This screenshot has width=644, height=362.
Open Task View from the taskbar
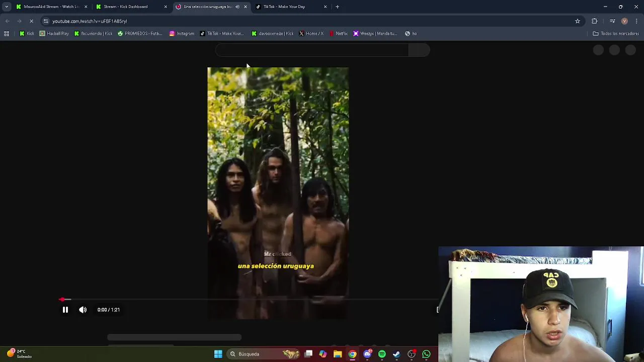pos(308,354)
